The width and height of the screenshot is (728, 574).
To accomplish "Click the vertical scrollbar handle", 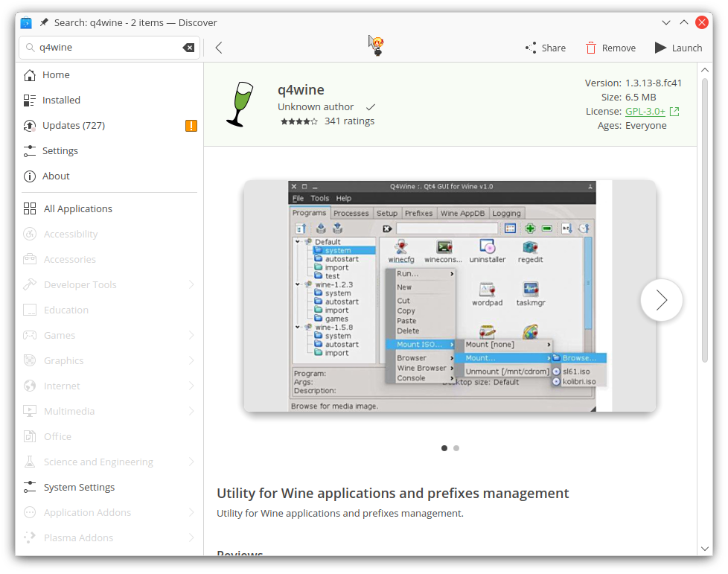I will pos(705,220).
